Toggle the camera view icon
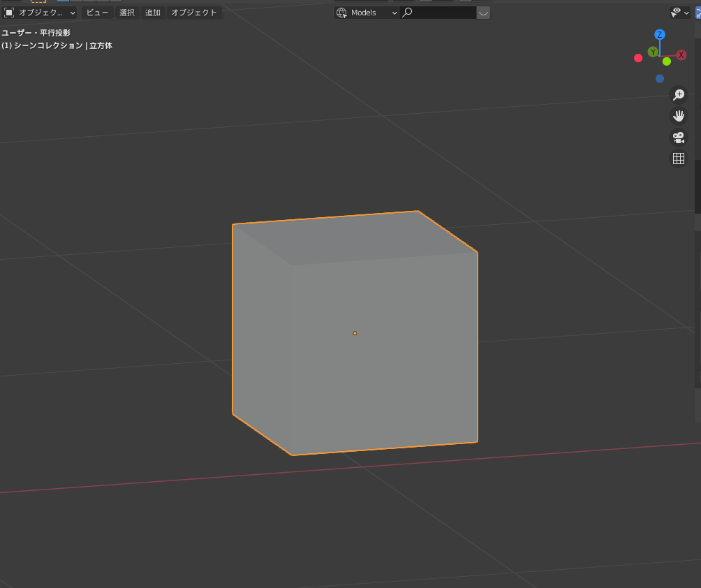The width and height of the screenshot is (701, 588). [679, 138]
